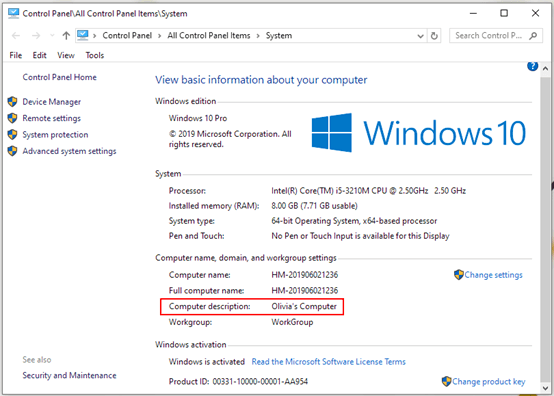554x396 pixels.
Task: Open Advanced system settings link
Action: pos(69,151)
